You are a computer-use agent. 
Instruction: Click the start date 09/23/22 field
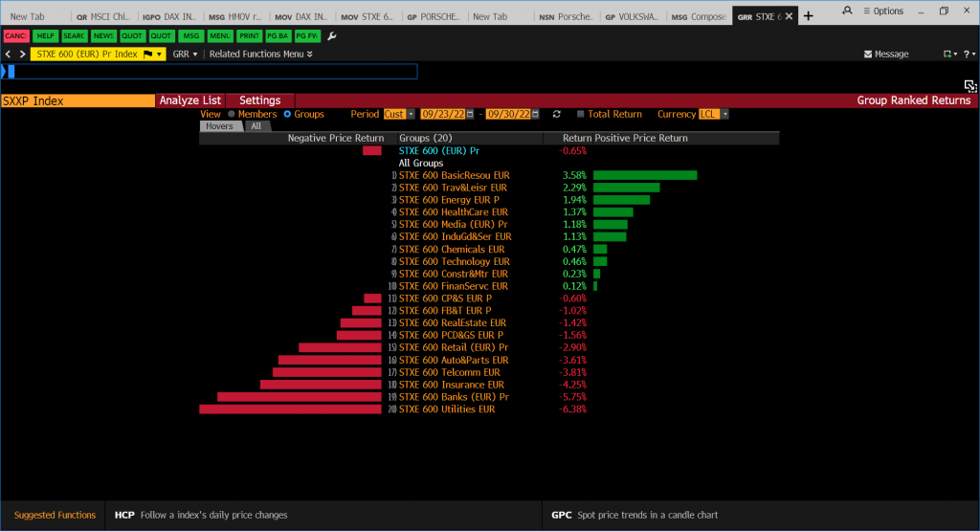point(443,114)
